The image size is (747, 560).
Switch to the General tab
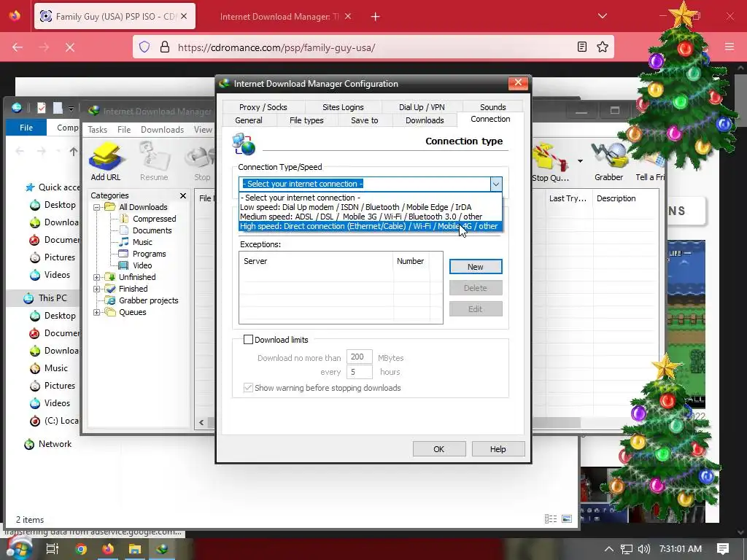(249, 120)
